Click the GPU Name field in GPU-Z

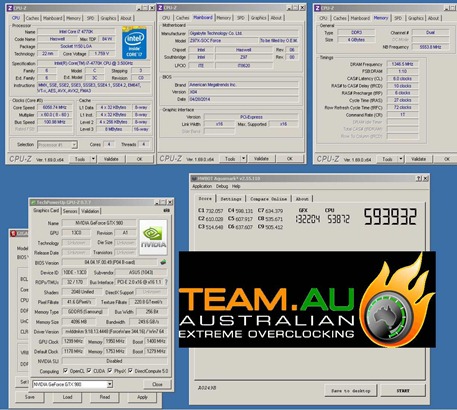point(99,223)
